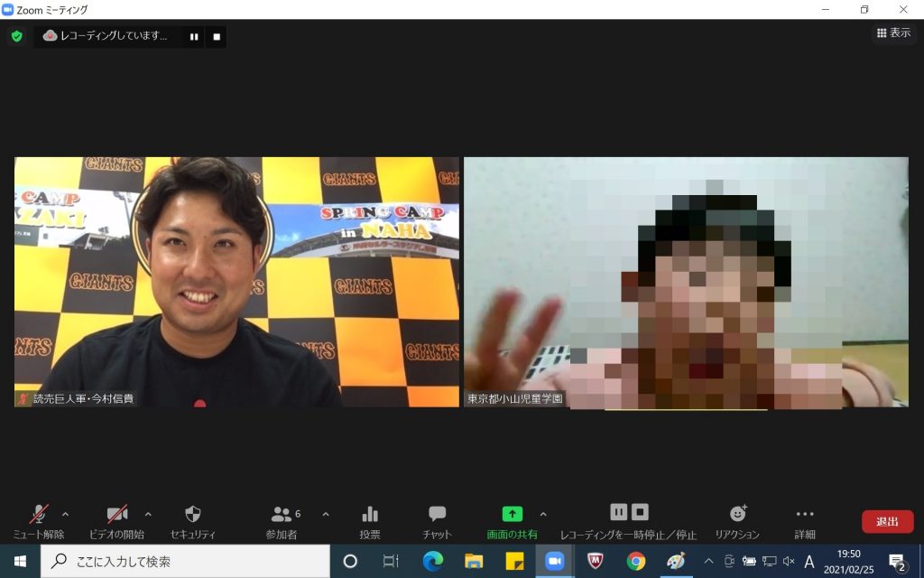The height and width of the screenshot is (578, 924).
Task: Open Sticky Notes from taskbar
Action: (513, 561)
